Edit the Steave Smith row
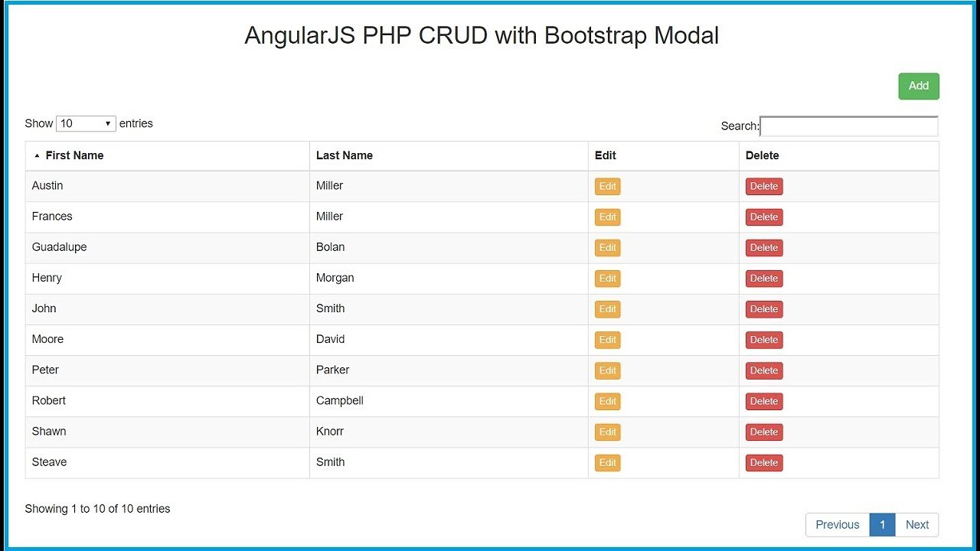Image resolution: width=980 pixels, height=551 pixels. (608, 462)
